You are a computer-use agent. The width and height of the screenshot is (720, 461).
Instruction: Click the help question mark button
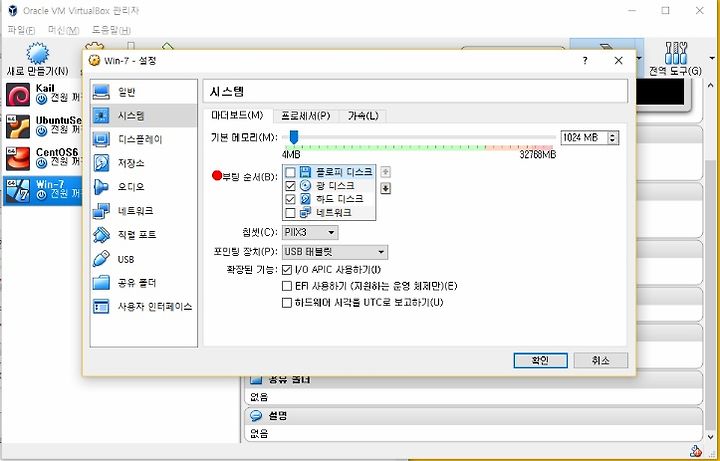tap(585, 61)
